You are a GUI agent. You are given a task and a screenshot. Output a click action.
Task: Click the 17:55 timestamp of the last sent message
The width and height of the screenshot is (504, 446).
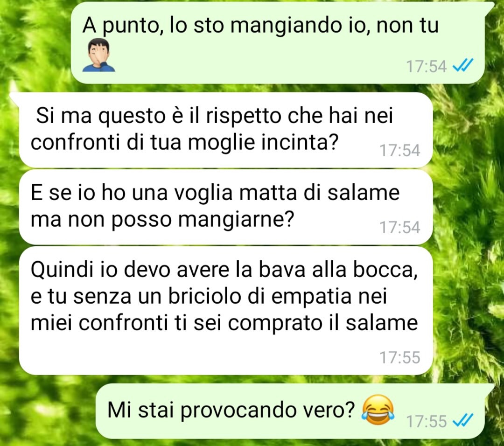426,421
